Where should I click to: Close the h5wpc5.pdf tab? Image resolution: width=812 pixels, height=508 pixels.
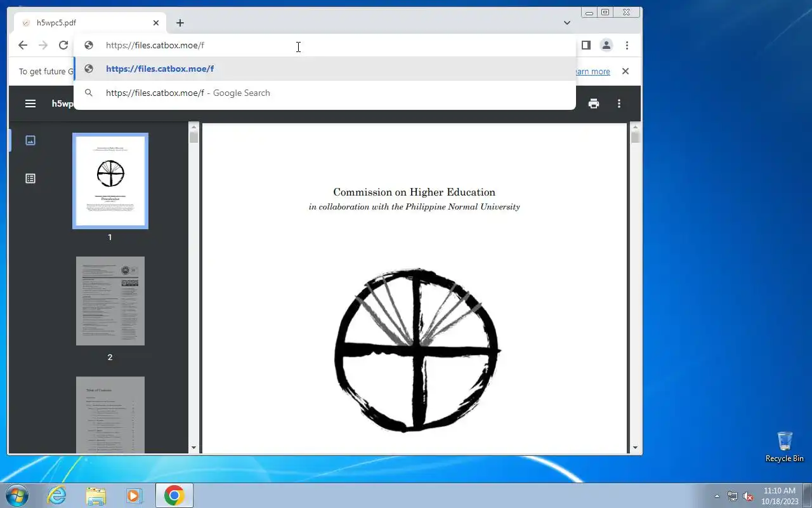[x=156, y=23]
